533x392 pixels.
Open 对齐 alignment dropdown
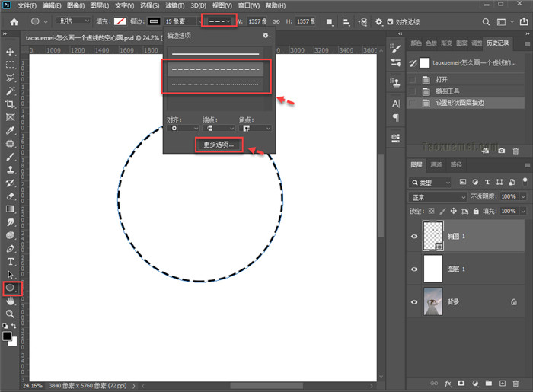tap(183, 128)
